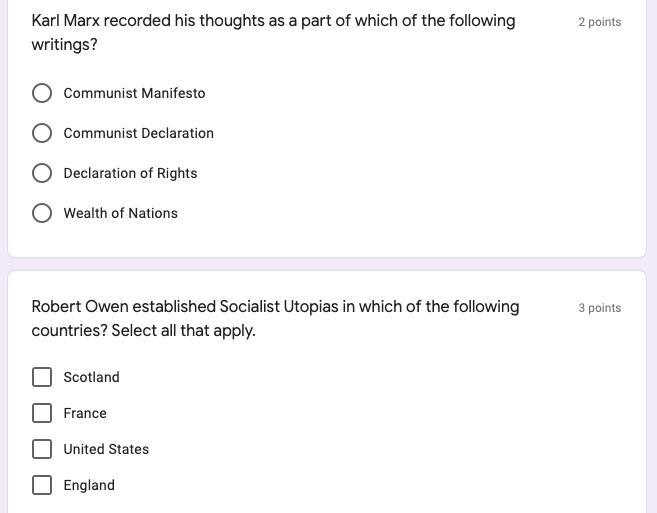
Task: Click the 2 points label
Action: [600, 22]
